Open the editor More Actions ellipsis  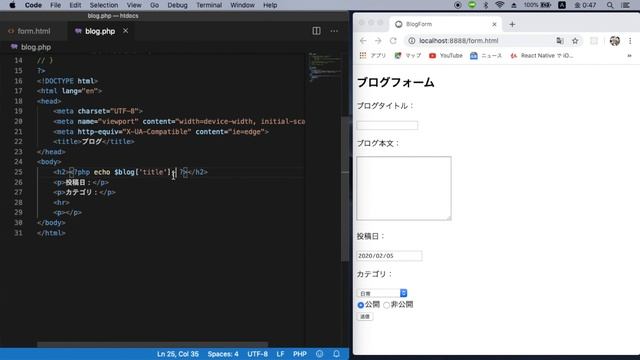pos(334,31)
